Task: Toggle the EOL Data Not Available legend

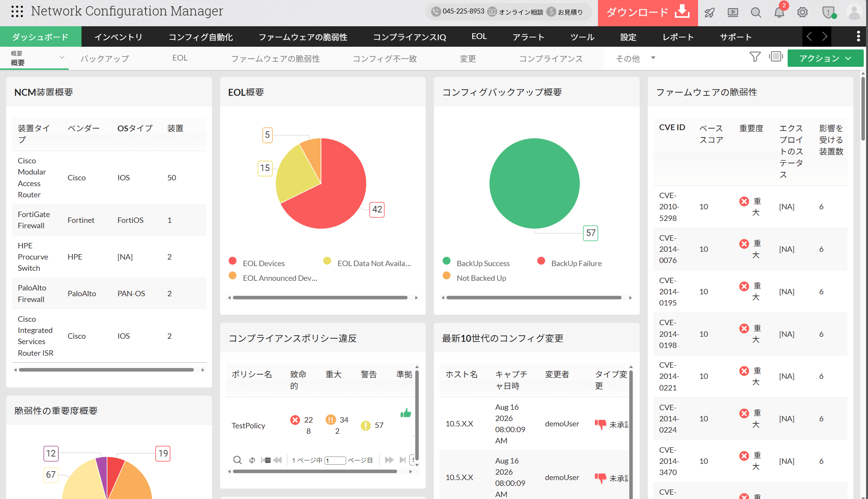Action: (367, 263)
